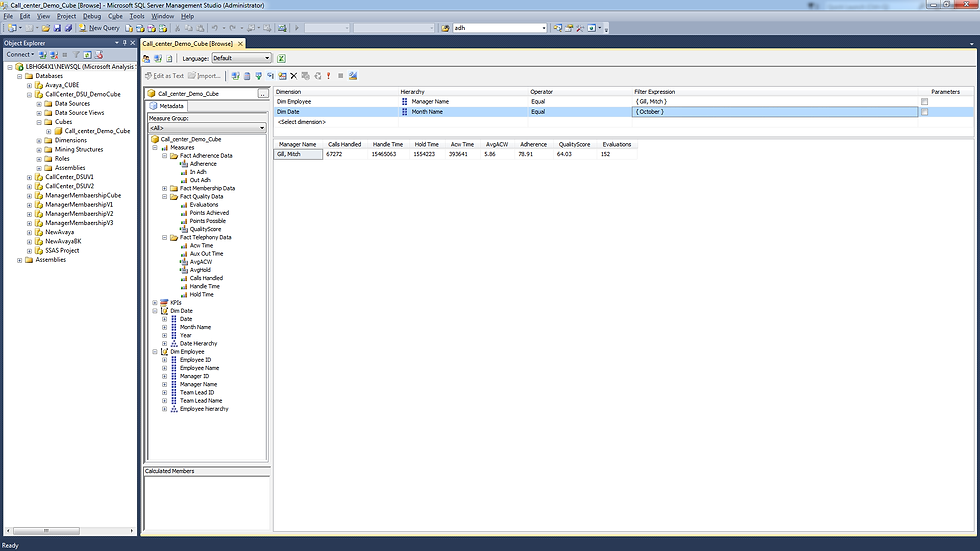Select the Metadata tab
The image size is (980, 551).
pos(167,106)
